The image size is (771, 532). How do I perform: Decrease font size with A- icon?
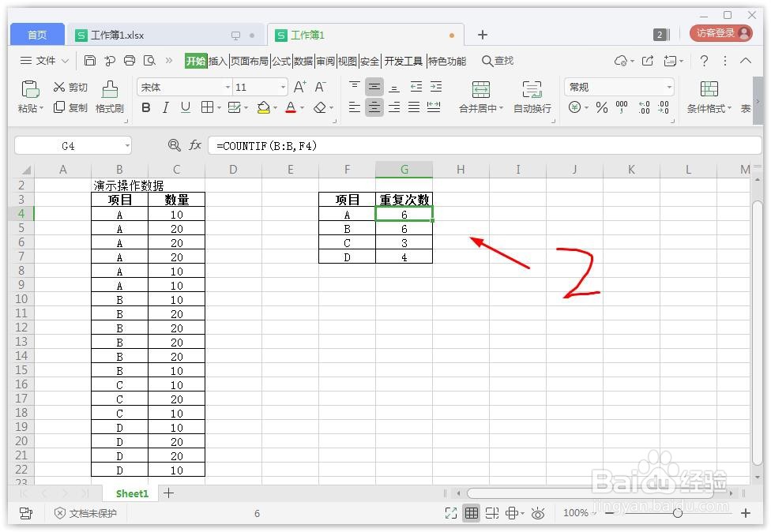coord(320,87)
